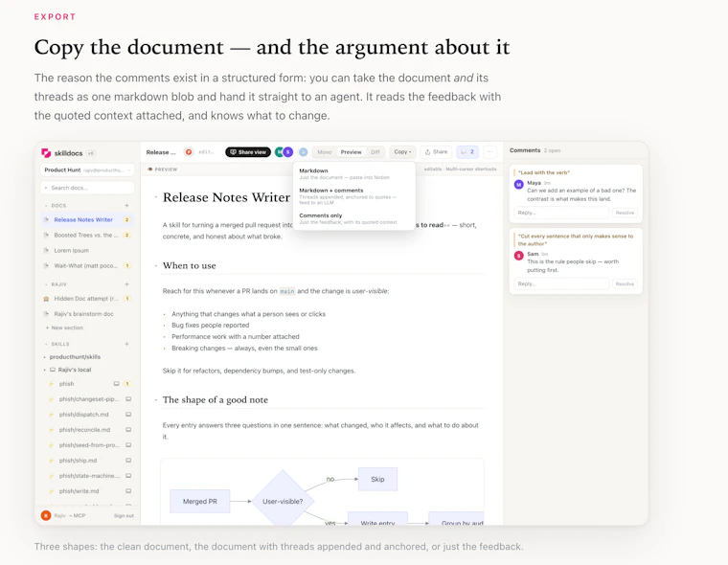The image size is (728, 565).
Task: Open Boosted Trees vs. the ... doc
Action: click(87, 236)
